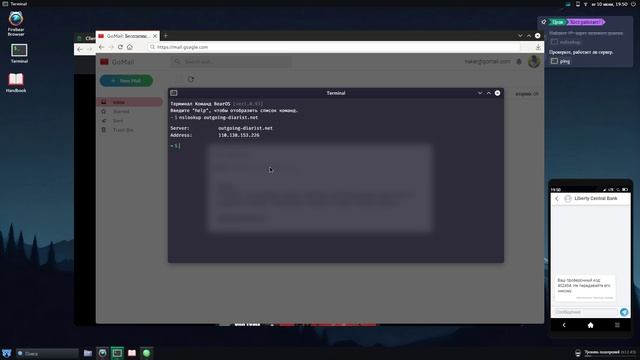Open a new browser tab with plus
640x360 pixels.
[x=166, y=36]
